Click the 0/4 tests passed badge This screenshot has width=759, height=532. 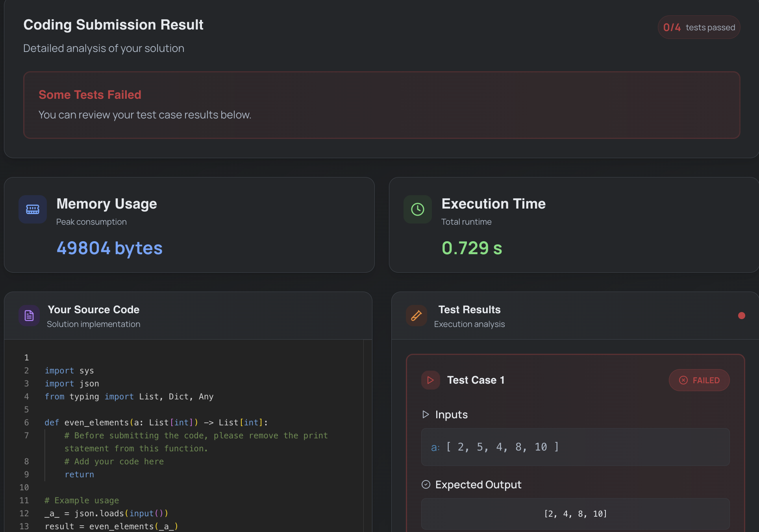(x=699, y=28)
